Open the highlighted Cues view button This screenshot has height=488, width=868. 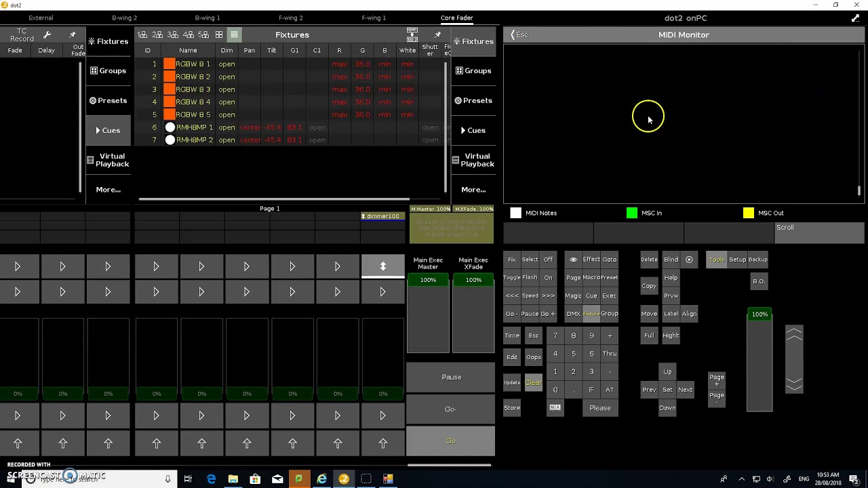click(x=108, y=130)
